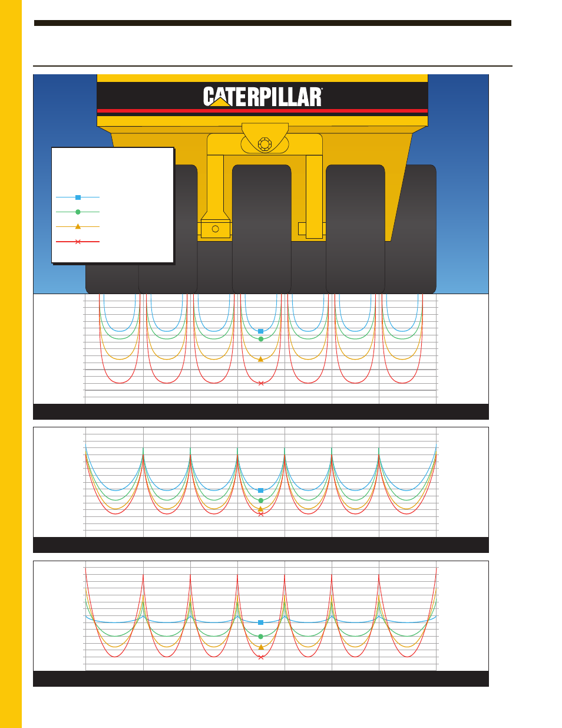Click the center roller tire
562x728 pixels.
(262, 229)
